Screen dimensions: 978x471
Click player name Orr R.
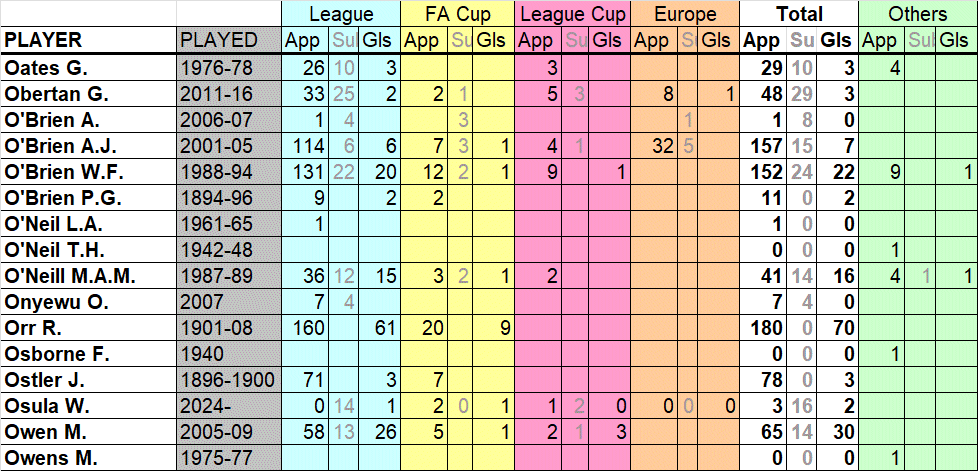click(x=35, y=328)
